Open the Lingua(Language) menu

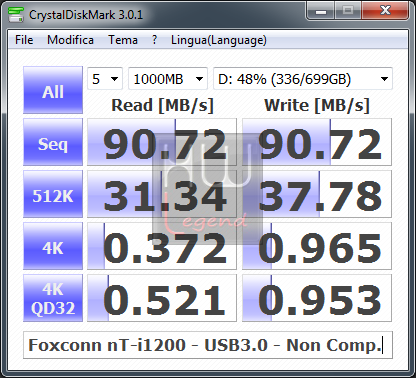pyautogui.click(x=219, y=40)
